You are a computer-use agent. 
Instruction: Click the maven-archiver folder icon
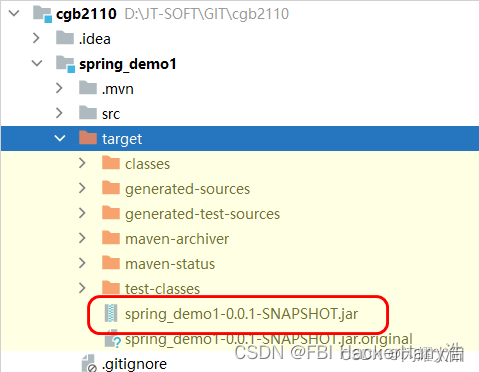coord(111,238)
